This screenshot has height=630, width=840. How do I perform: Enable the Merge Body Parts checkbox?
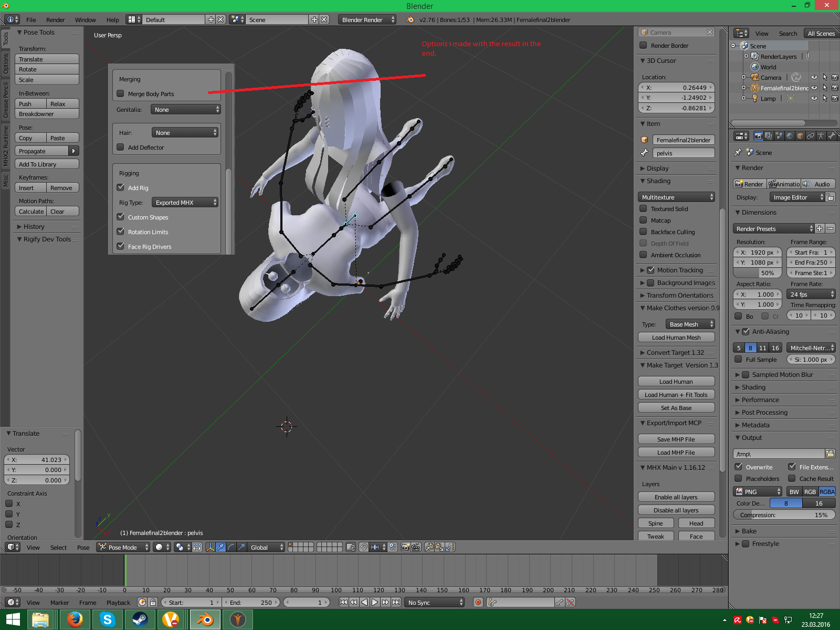(120, 93)
